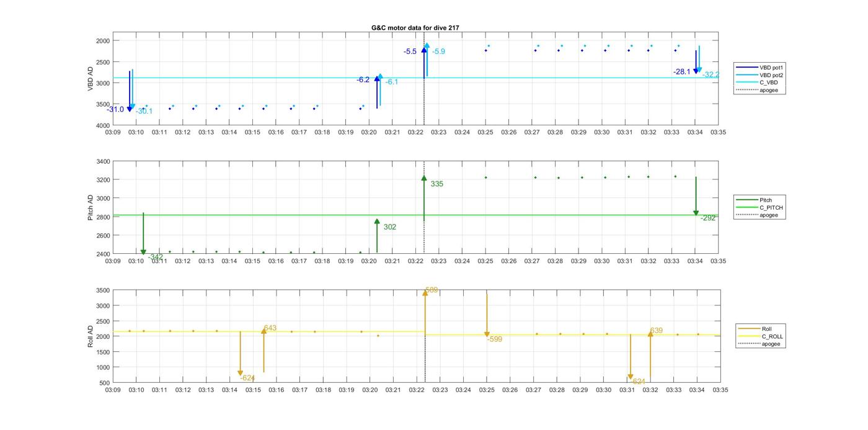Click the 'VBD AD' y-axis label
Viewport: 868px width, 430px height.
click(91, 78)
